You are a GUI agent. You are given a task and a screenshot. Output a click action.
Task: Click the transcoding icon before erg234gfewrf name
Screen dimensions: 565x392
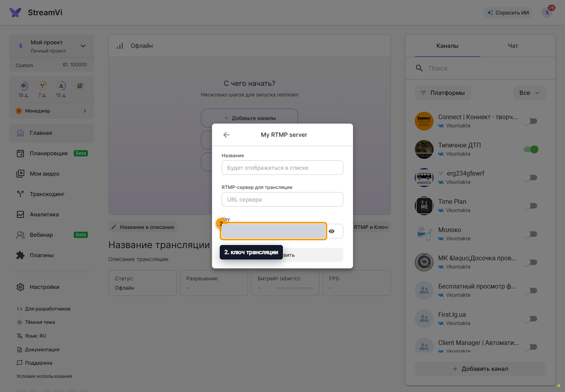pyautogui.click(x=441, y=173)
